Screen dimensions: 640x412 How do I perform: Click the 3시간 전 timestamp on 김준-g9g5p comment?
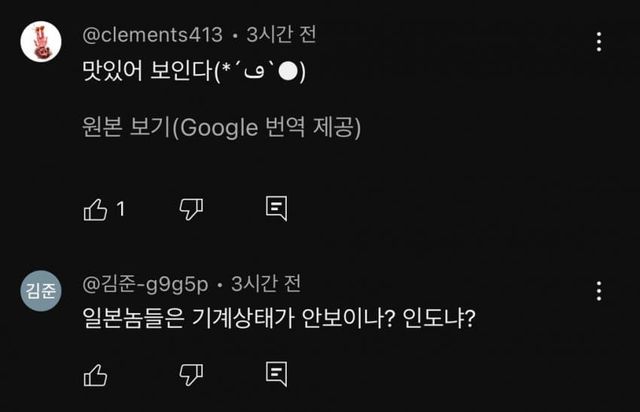point(266,284)
